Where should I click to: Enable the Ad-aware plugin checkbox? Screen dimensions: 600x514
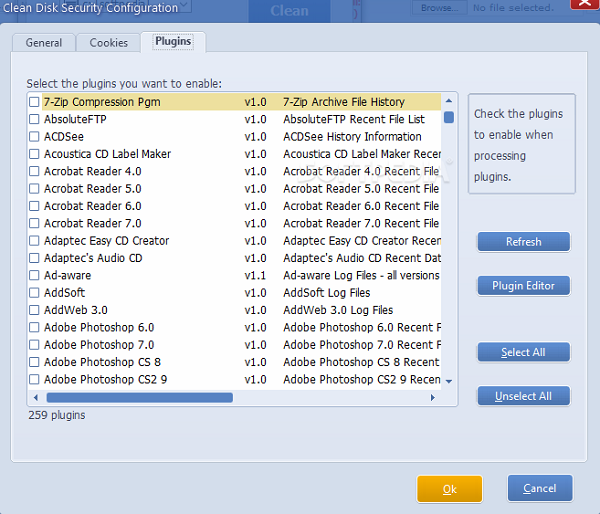34,275
